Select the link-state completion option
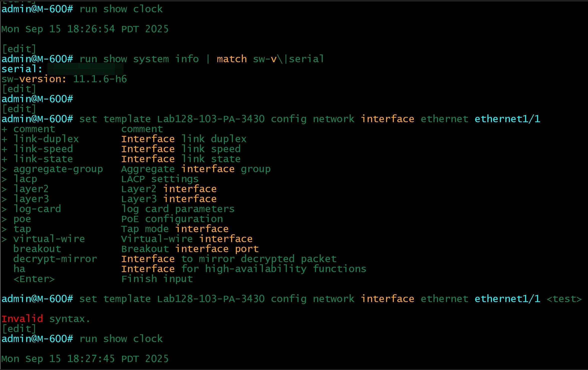Screen dimensions: 588x370 pyautogui.click(x=43, y=159)
